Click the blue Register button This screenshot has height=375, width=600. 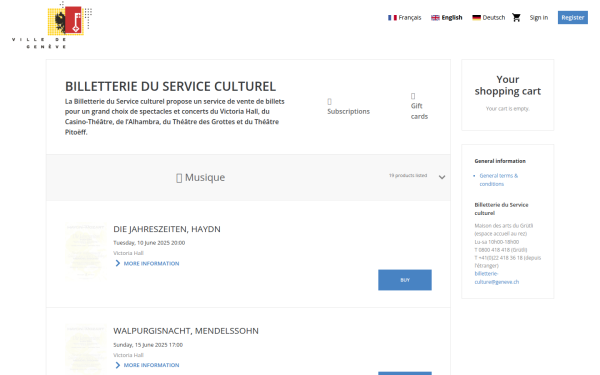(x=572, y=18)
